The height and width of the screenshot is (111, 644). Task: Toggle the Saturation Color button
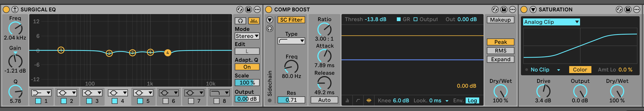point(580,70)
